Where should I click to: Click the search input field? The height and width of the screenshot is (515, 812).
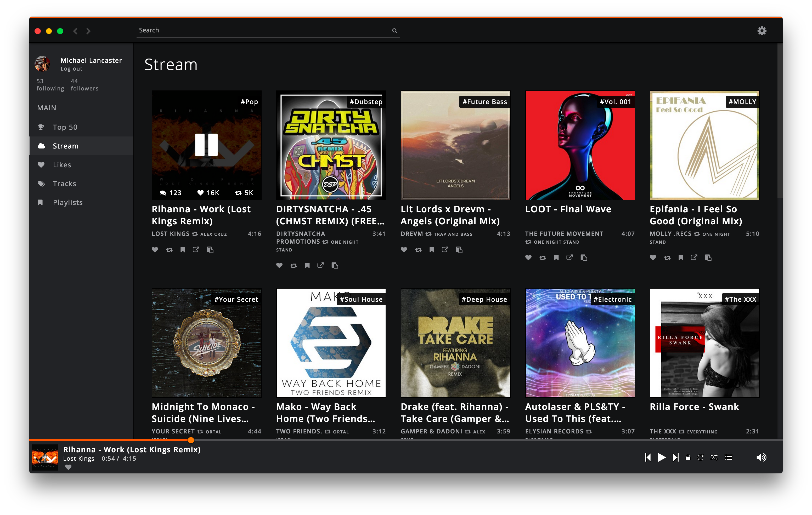(268, 30)
